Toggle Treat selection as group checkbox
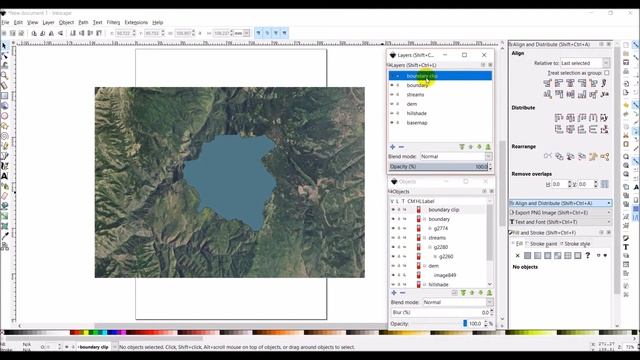 tap(607, 73)
